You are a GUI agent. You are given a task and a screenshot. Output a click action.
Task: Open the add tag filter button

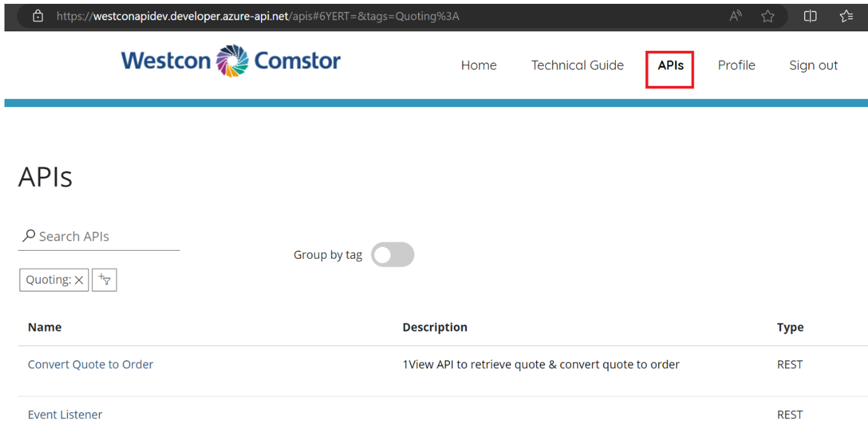click(105, 280)
